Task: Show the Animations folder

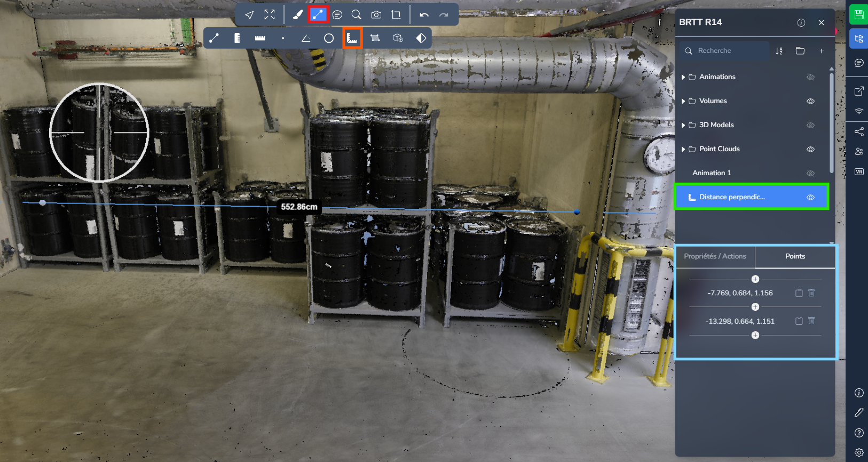Action: pos(810,77)
